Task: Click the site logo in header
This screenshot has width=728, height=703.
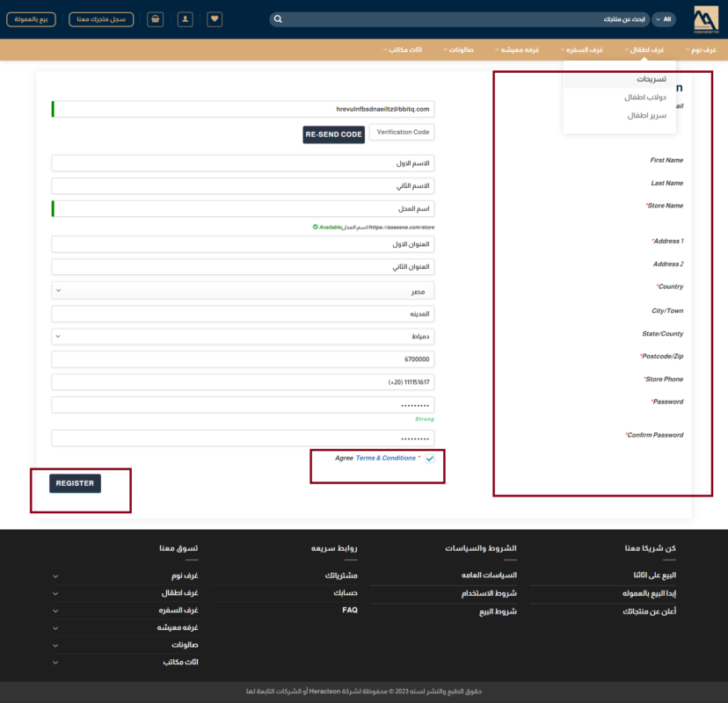Action: 705,19
